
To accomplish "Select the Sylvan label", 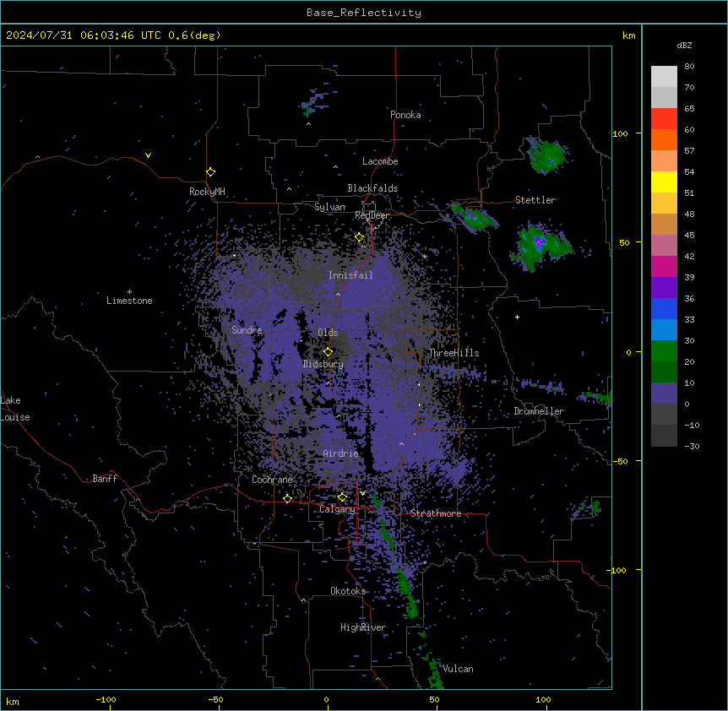I will (x=330, y=207).
